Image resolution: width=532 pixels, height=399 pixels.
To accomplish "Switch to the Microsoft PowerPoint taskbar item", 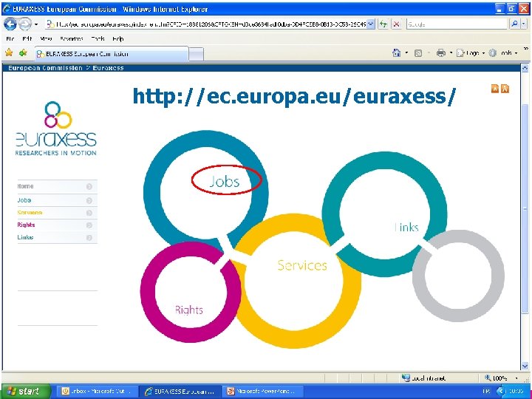I will 262,391.
